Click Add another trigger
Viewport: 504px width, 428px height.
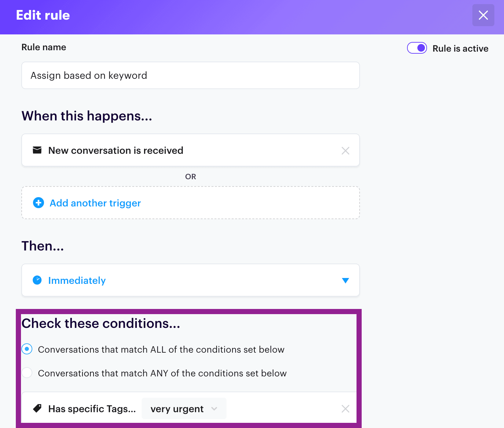95,203
